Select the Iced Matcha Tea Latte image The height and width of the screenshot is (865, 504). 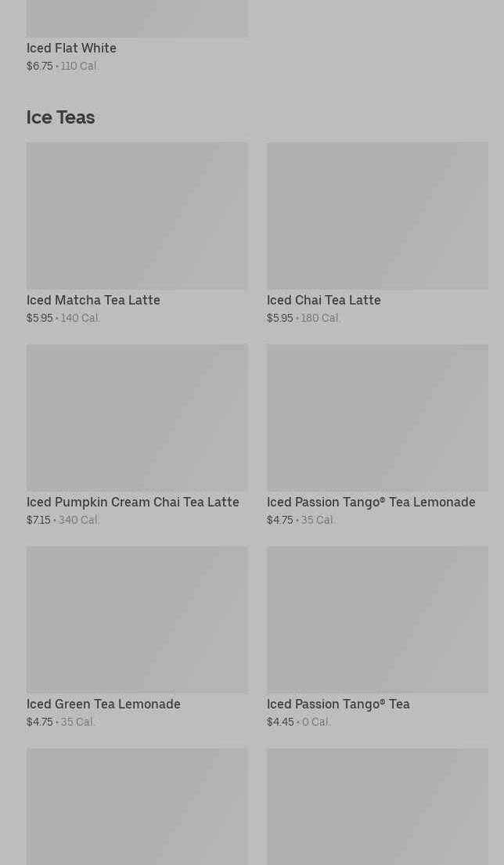tap(137, 216)
